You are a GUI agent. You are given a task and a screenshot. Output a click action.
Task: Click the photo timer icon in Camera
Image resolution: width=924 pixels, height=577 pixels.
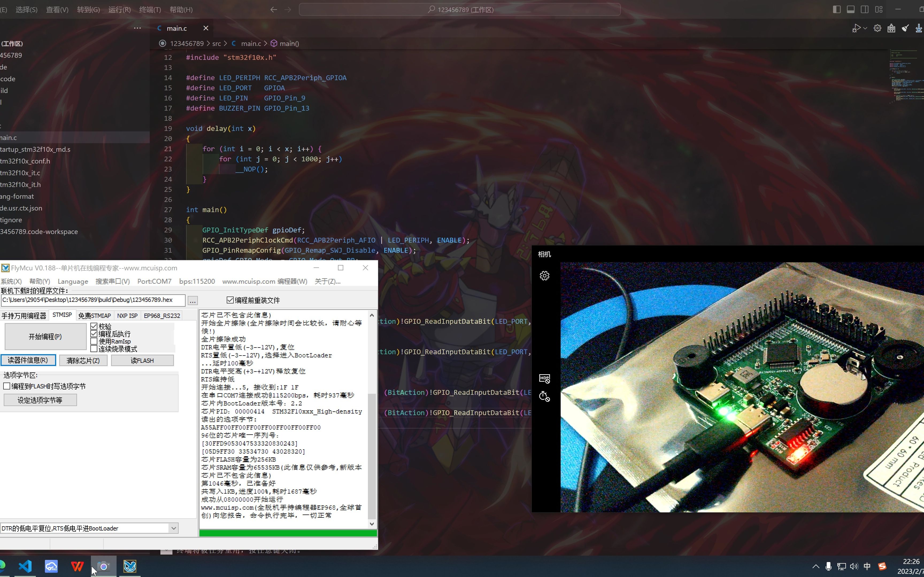544,396
